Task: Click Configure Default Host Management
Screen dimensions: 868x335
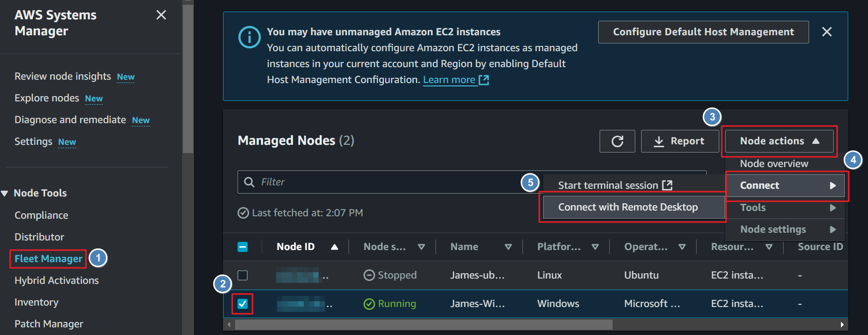Action: point(703,32)
